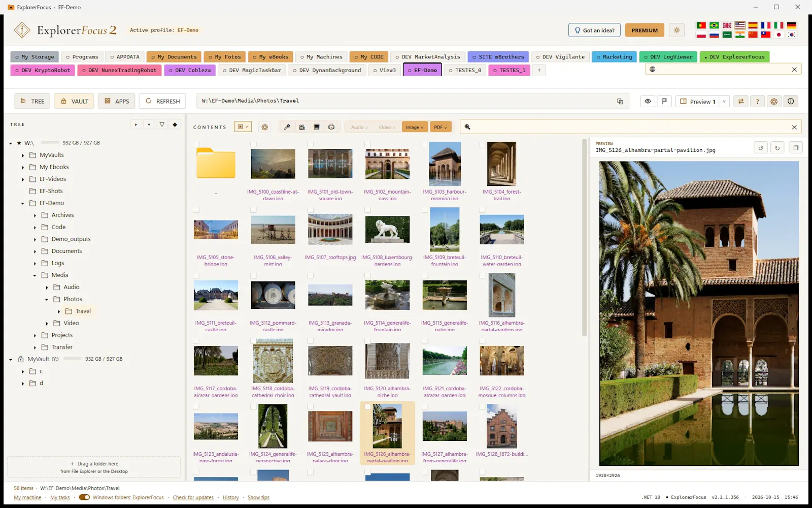Click the swap arrows icon after Preview 1
This screenshot has height=508, width=812.
(x=741, y=101)
